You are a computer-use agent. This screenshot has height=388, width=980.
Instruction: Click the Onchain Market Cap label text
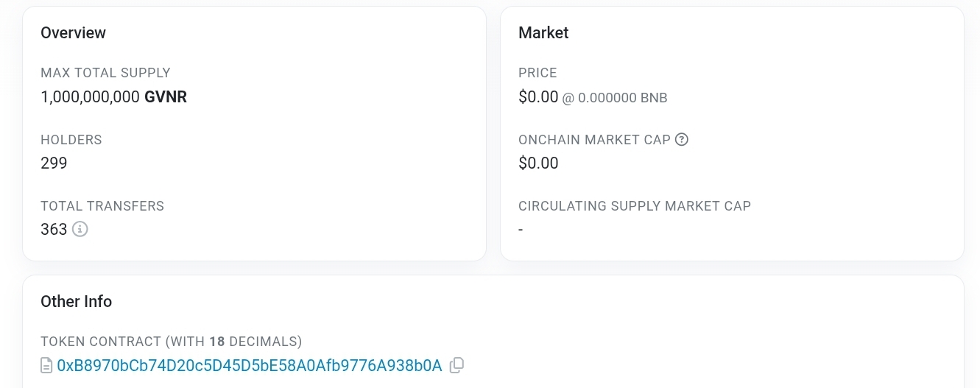pos(594,139)
